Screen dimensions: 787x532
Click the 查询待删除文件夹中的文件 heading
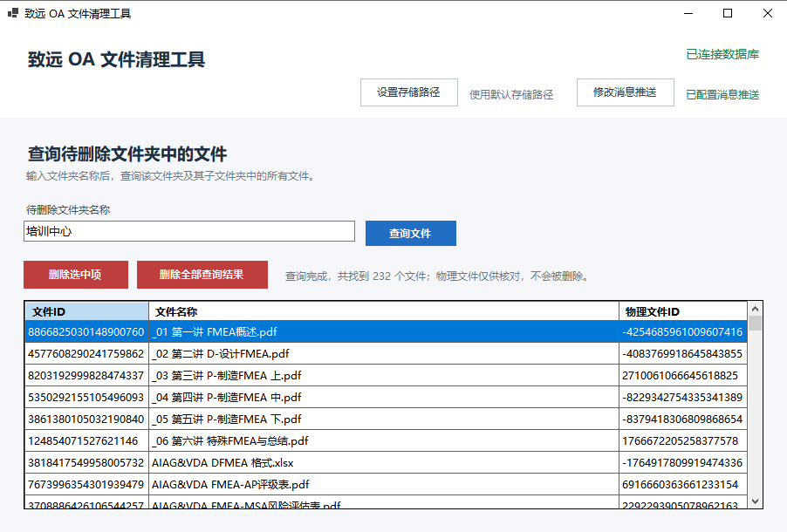(x=127, y=154)
